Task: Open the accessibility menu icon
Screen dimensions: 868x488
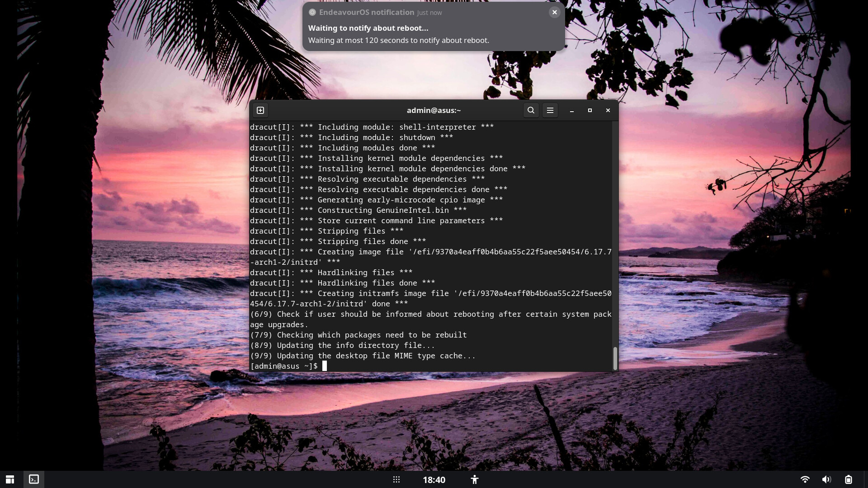Action: pos(474,480)
